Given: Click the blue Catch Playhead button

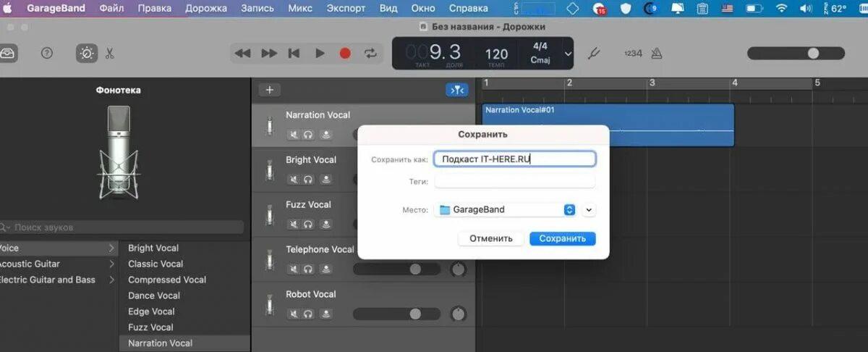Looking at the screenshot, I should pyautogui.click(x=457, y=90).
